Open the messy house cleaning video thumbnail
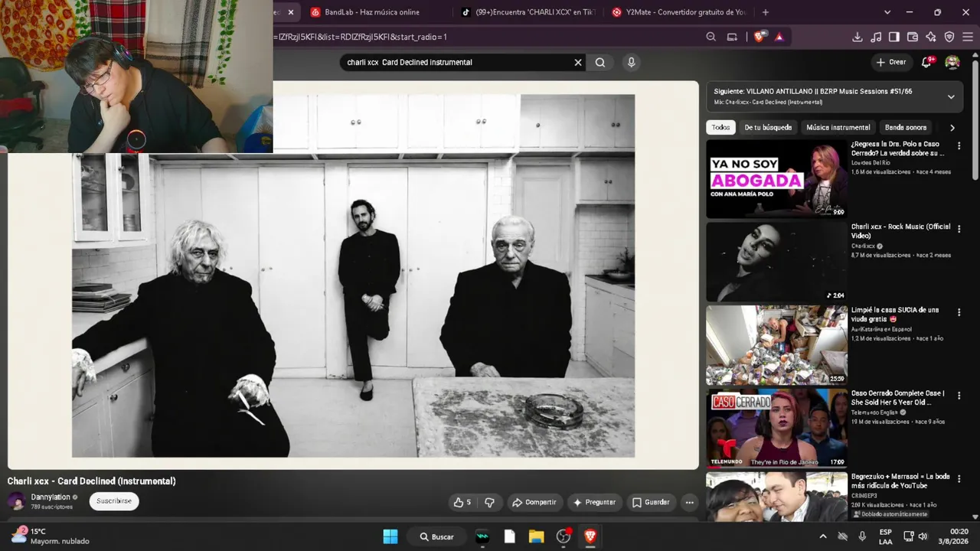Viewport: 980px width, 551px height. 777,345
